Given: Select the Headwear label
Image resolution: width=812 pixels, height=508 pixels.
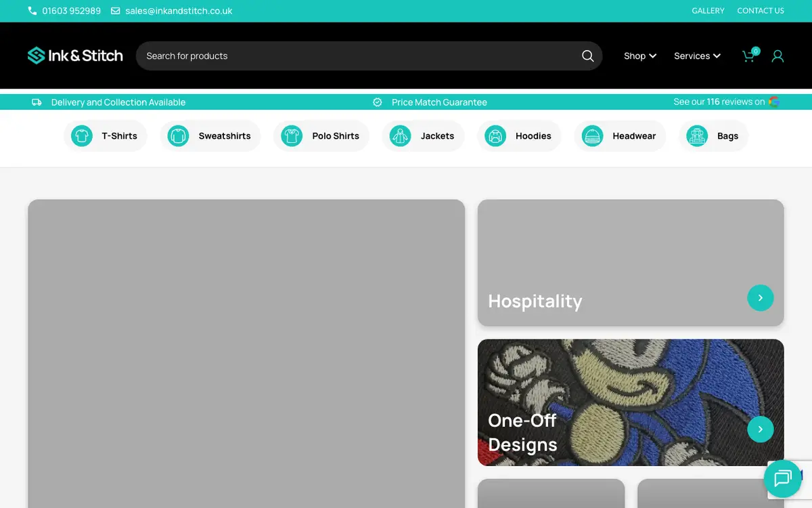Looking at the screenshot, I should point(634,136).
